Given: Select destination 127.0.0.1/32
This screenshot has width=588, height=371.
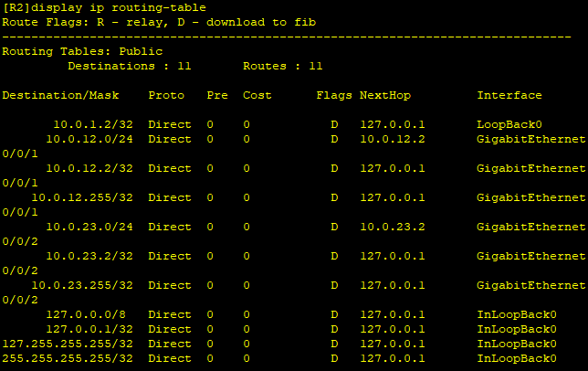Looking at the screenshot, I should click(x=89, y=329).
